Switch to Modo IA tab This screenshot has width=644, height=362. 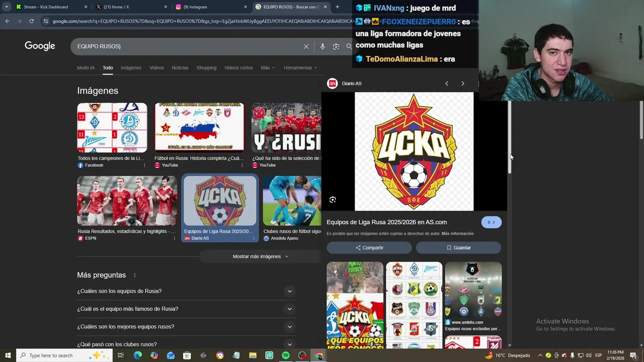[86, 68]
